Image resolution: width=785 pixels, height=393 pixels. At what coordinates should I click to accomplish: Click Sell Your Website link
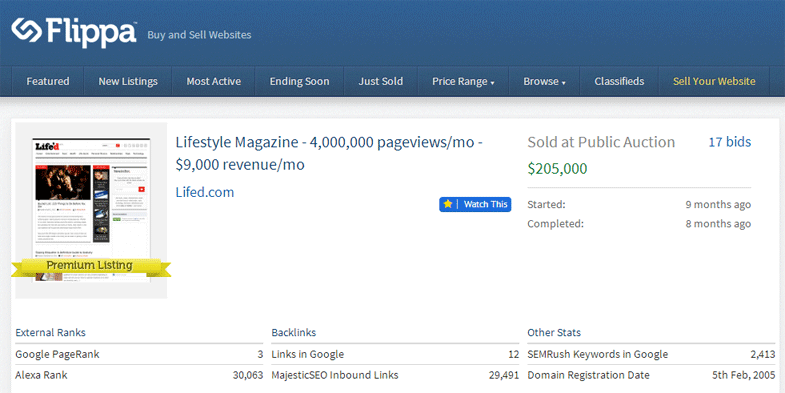(714, 81)
